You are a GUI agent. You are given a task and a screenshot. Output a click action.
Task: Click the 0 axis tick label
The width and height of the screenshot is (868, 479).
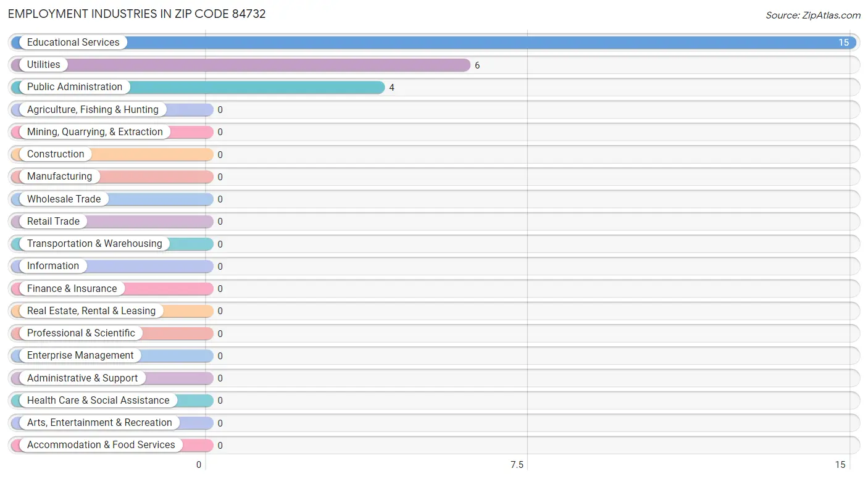click(x=199, y=465)
